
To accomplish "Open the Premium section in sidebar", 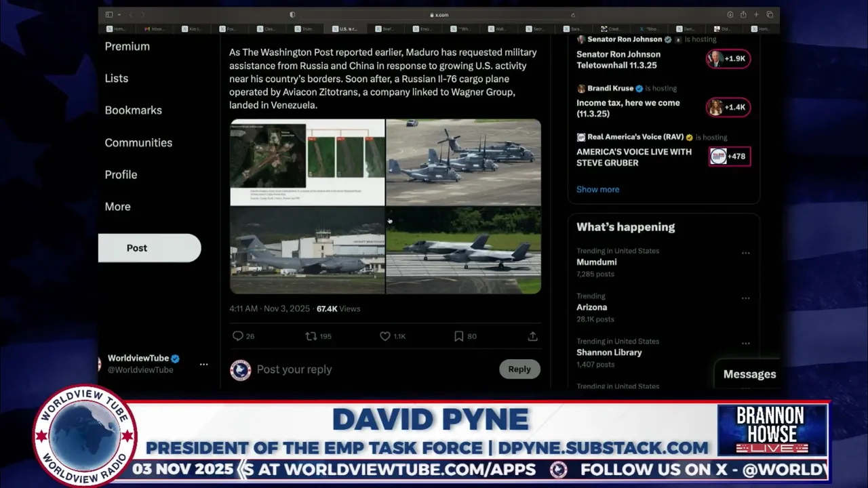I will [x=127, y=46].
